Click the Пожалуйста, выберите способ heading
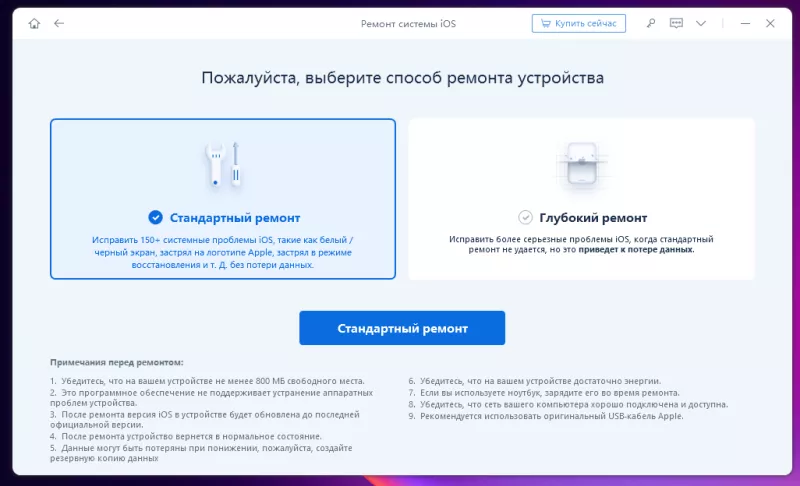Screen dimensions: 800x486 coord(402,78)
